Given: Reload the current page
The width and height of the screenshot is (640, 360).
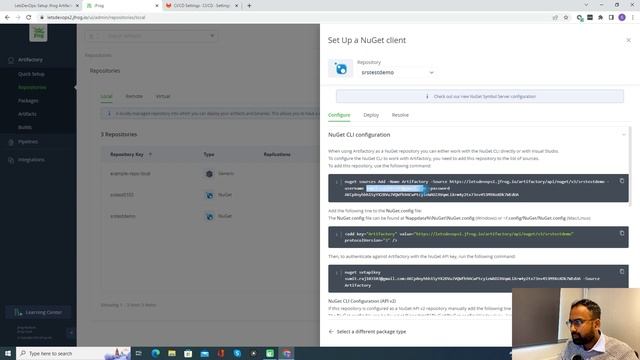Looking at the screenshot, I should pyautogui.click(x=28, y=17).
